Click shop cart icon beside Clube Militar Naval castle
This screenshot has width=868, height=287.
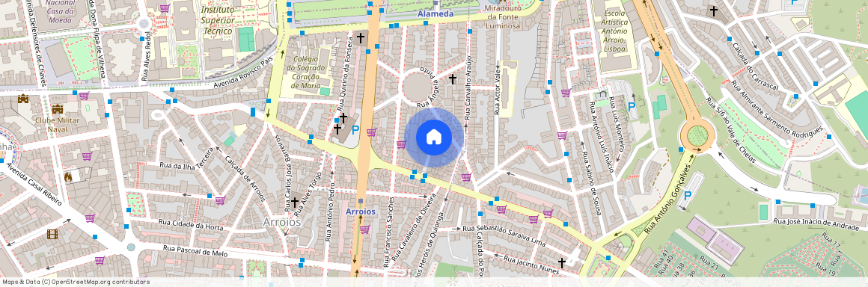point(83,96)
